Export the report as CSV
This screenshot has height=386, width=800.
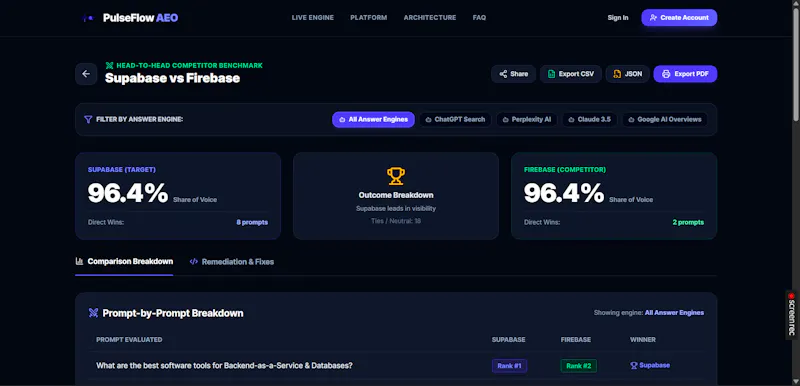pos(570,74)
